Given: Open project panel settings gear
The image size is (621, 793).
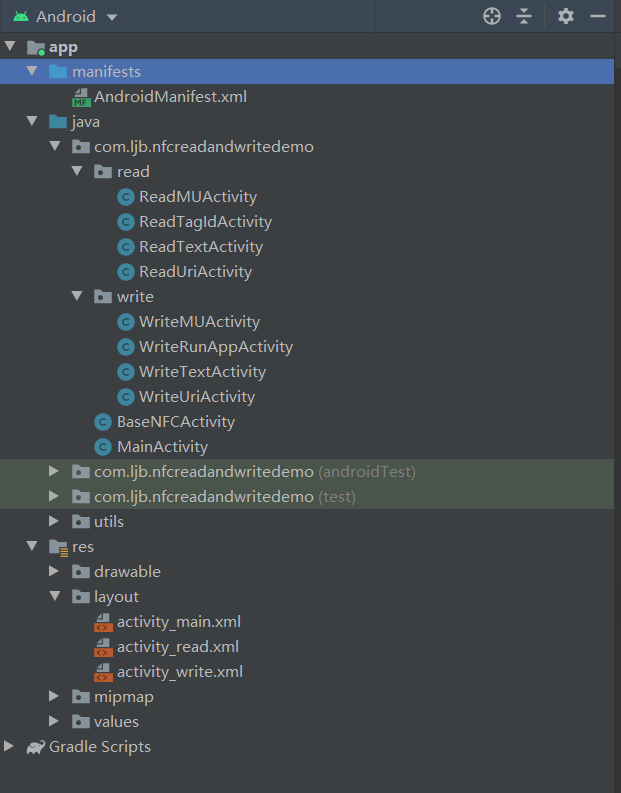Looking at the screenshot, I should 566,16.
